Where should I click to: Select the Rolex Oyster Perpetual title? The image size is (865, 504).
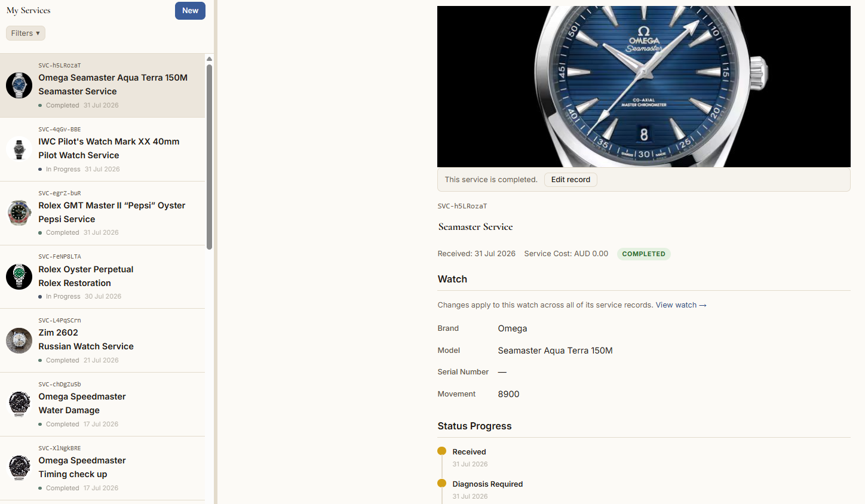pos(86,269)
